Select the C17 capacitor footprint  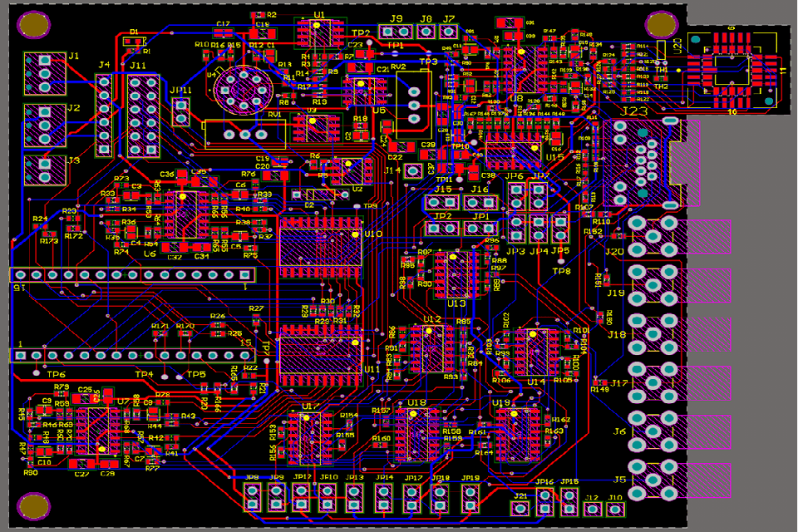click(223, 33)
